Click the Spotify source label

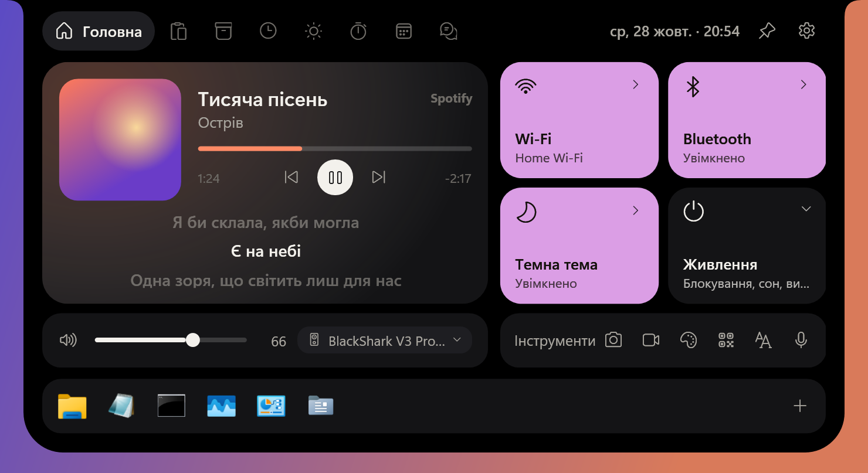(451, 98)
